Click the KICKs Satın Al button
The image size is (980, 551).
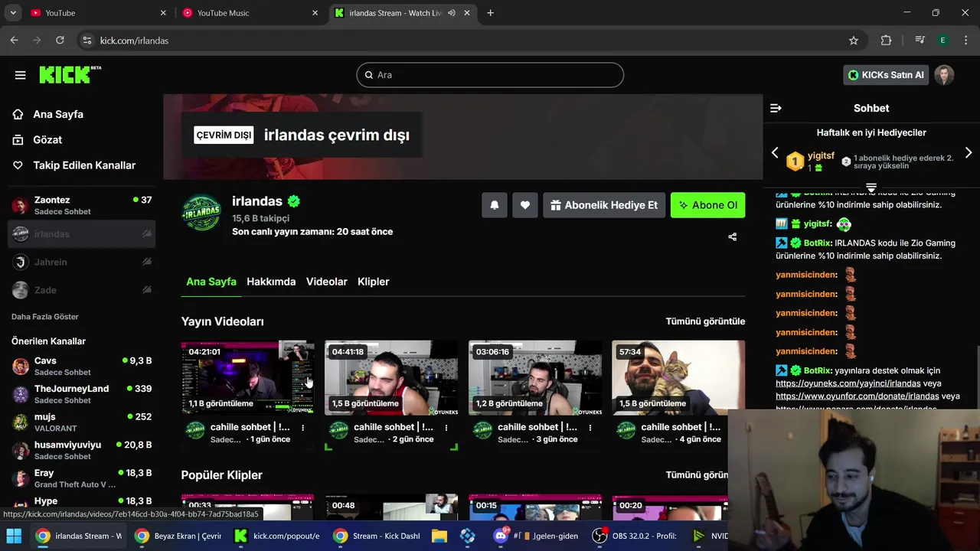[x=886, y=75]
